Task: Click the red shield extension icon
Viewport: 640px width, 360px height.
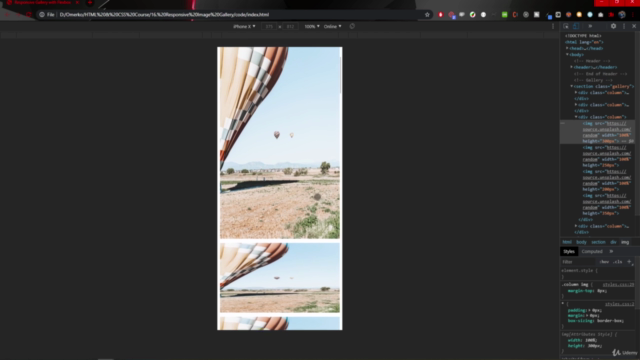Action: (x=440, y=15)
